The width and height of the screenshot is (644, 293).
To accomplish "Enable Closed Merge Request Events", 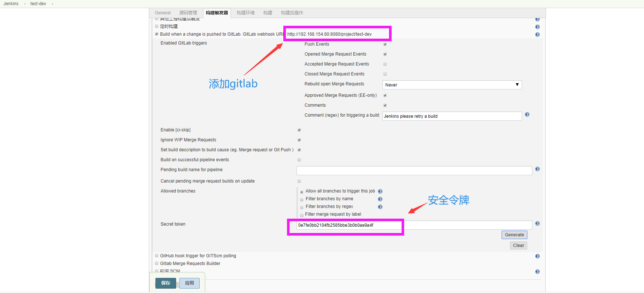I will [x=385, y=74].
